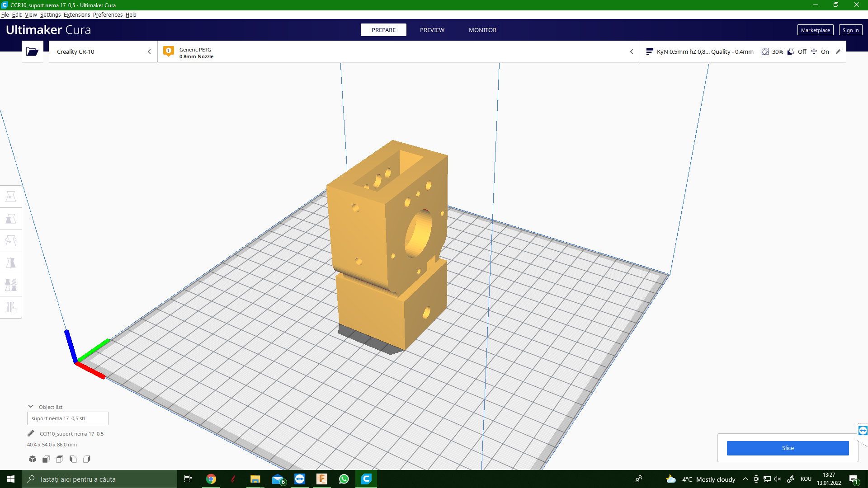The width and height of the screenshot is (868, 488).
Task: Select the Mirror tool
Action: 11,263
